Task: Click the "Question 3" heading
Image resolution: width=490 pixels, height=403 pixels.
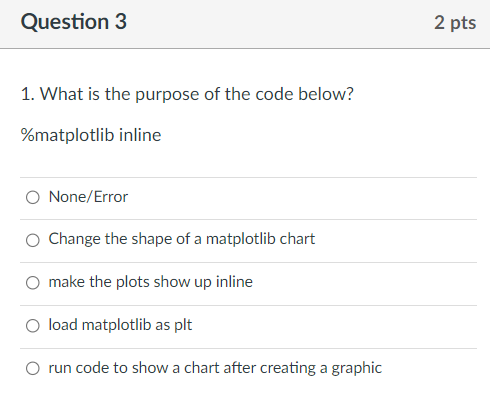Action: point(74,22)
